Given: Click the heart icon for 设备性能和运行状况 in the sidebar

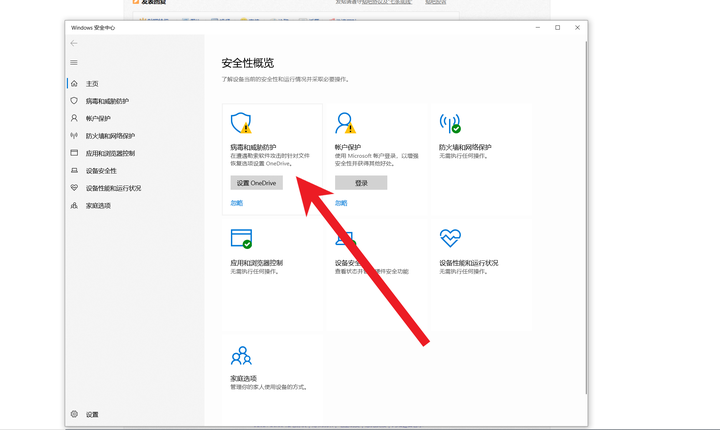Looking at the screenshot, I should 74,187.
